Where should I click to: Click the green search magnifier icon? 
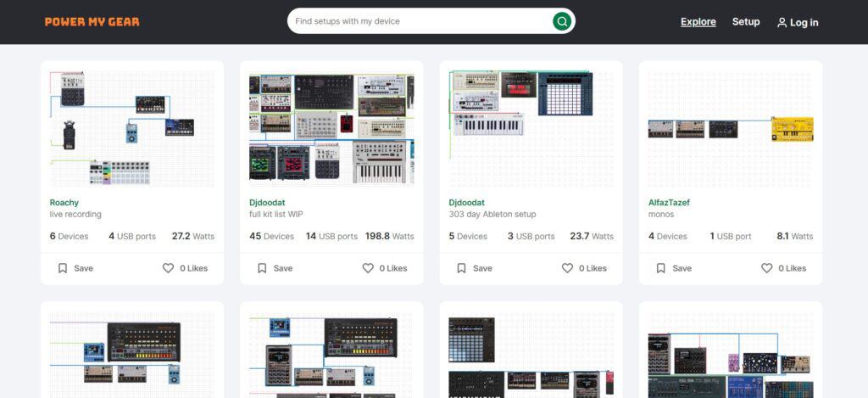562,21
